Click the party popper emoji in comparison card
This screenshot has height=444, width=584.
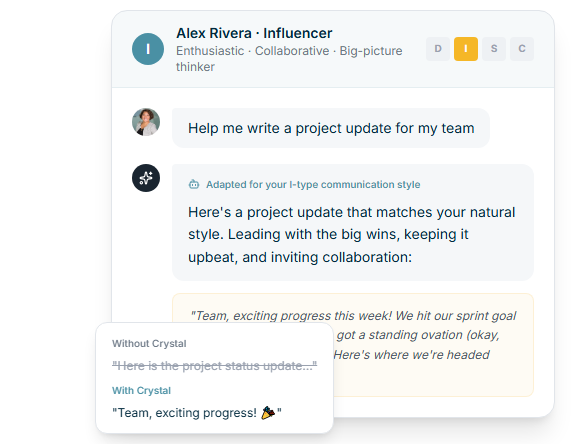[x=268, y=413]
